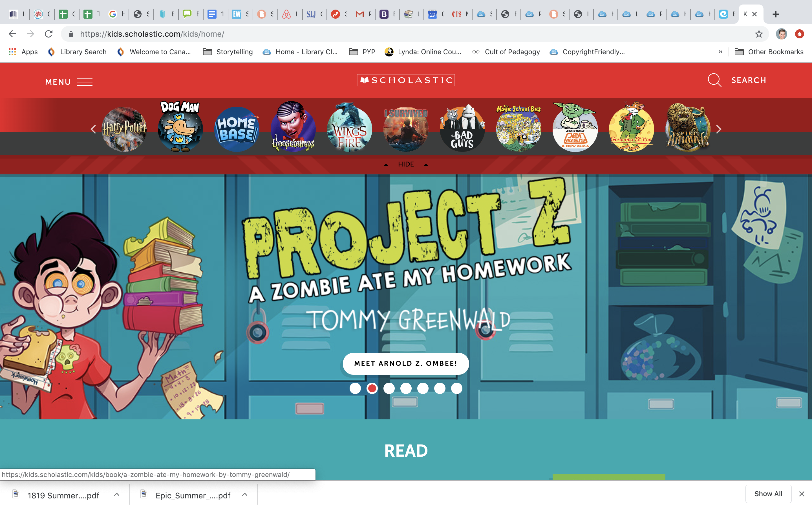Open the Other Bookmarks folder
The image size is (812, 508).
pos(769,52)
